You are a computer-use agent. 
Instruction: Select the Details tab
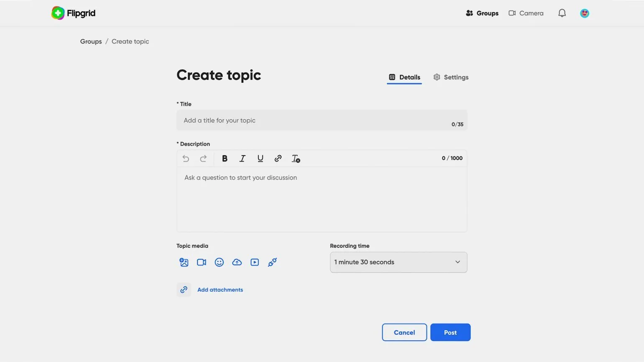404,77
